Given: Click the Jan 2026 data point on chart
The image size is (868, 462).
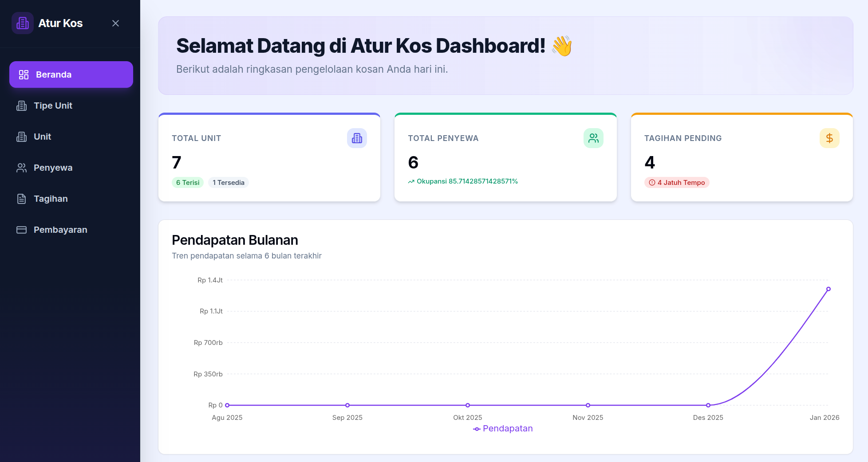Looking at the screenshot, I should click(x=828, y=289).
